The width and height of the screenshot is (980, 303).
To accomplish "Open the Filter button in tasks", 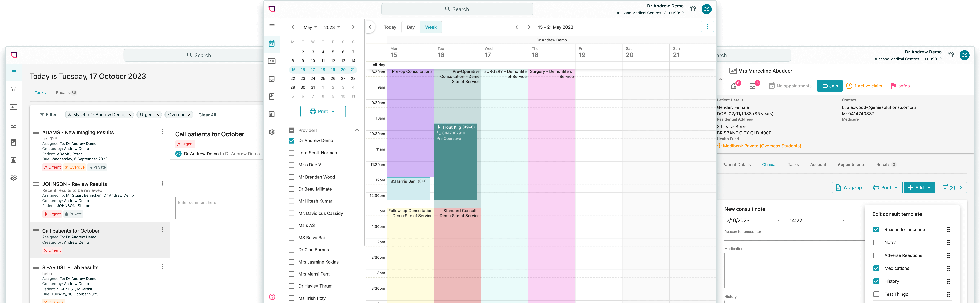I will tap(48, 115).
